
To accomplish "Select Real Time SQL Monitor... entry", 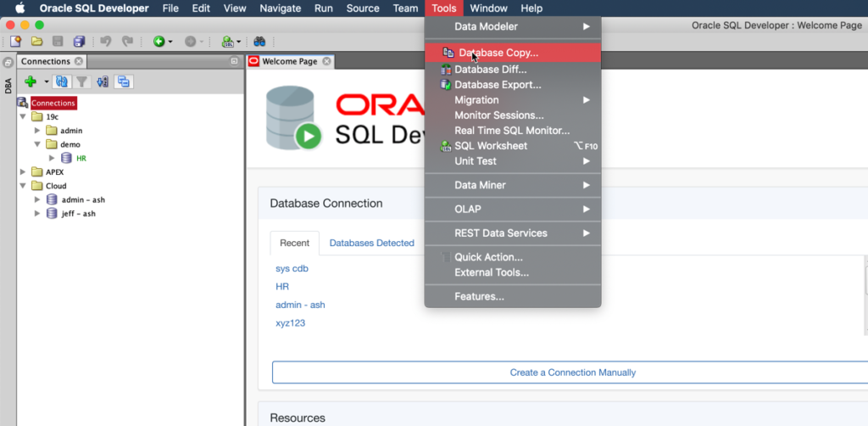I will coord(513,131).
